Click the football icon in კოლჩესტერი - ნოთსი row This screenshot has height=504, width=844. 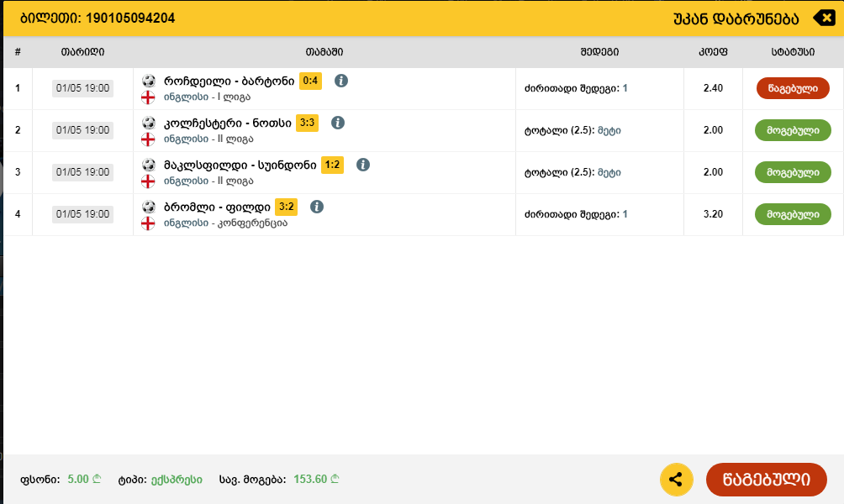point(149,123)
